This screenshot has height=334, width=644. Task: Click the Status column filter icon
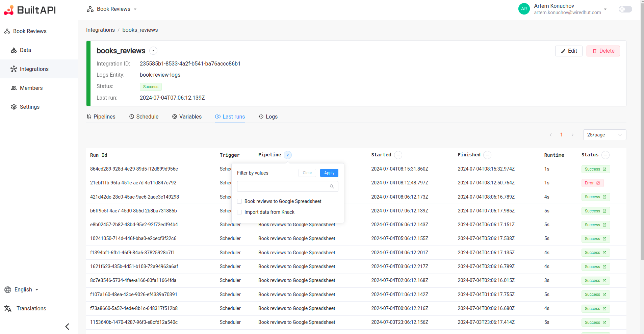click(x=606, y=155)
